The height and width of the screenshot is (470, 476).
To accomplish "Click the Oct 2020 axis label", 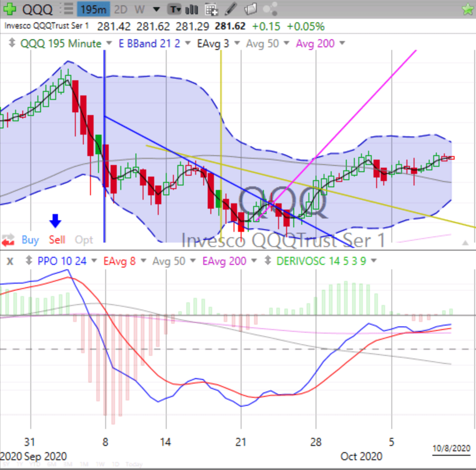I will tap(361, 456).
